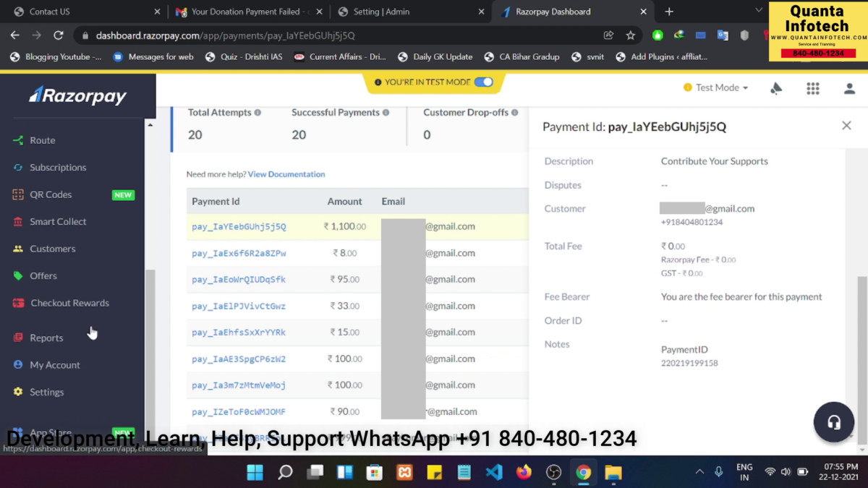868x488 pixels.
Task: Click the Reports sidebar icon
Action: pyautogui.click(x=18, y=338)
